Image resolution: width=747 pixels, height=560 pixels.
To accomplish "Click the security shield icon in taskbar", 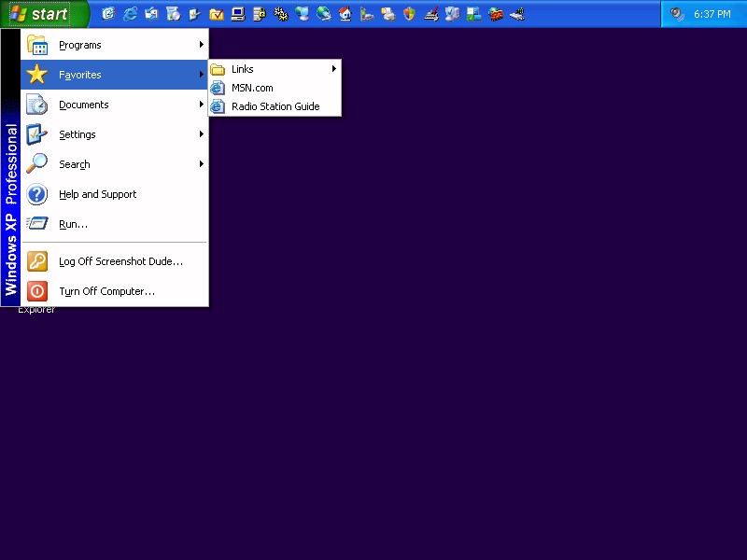I will (409, 14).
